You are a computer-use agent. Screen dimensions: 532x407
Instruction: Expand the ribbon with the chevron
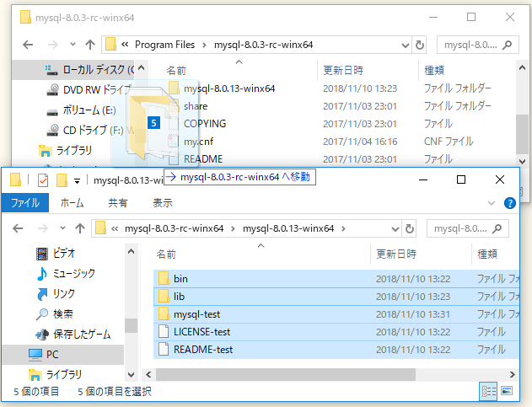(492, 203)
